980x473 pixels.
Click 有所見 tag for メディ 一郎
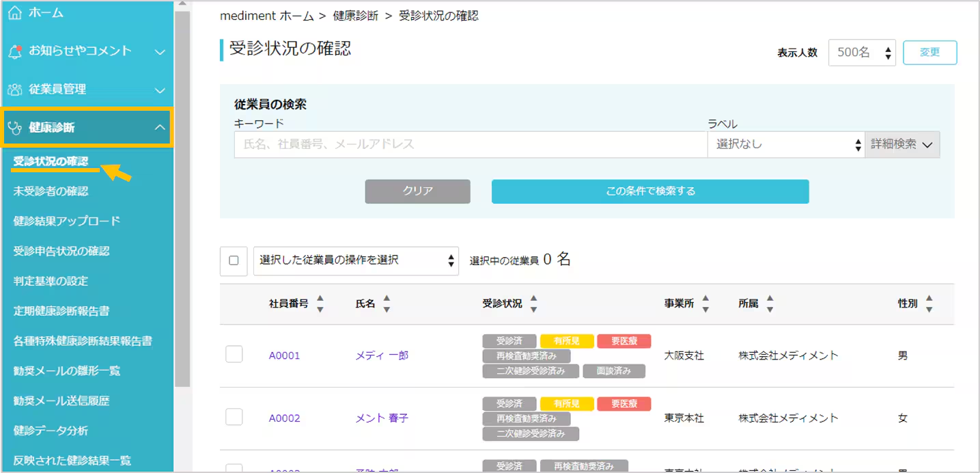[x=567, y=340]
